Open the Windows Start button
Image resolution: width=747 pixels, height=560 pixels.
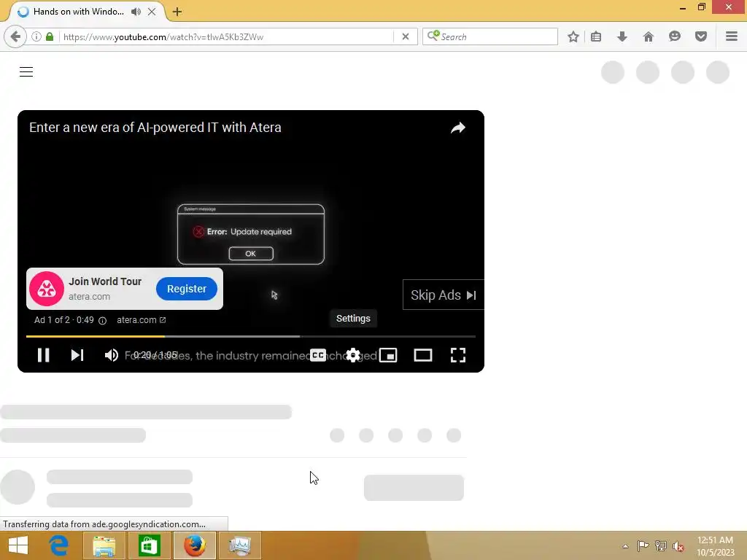pyautogui.click(x=18, y=545)
